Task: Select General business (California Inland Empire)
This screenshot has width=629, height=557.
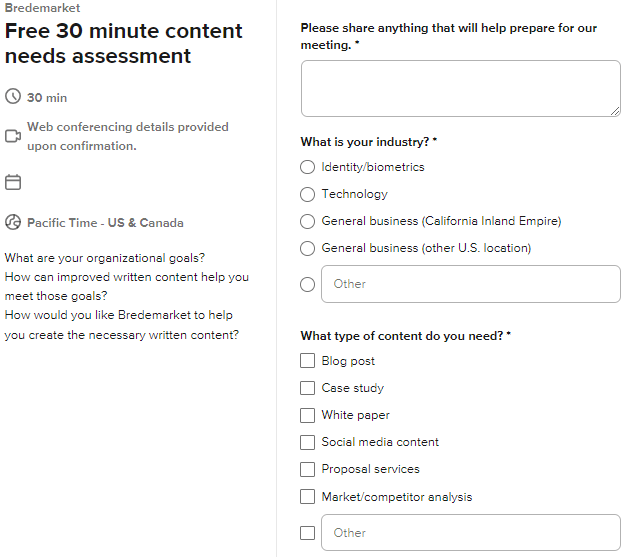Action: click(308, 221)
